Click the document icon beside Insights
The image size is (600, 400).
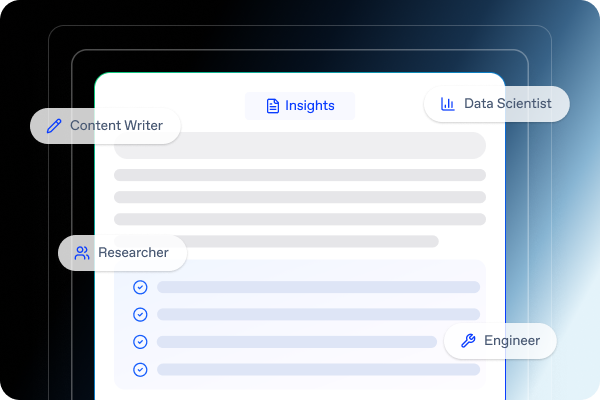[272, 106]
